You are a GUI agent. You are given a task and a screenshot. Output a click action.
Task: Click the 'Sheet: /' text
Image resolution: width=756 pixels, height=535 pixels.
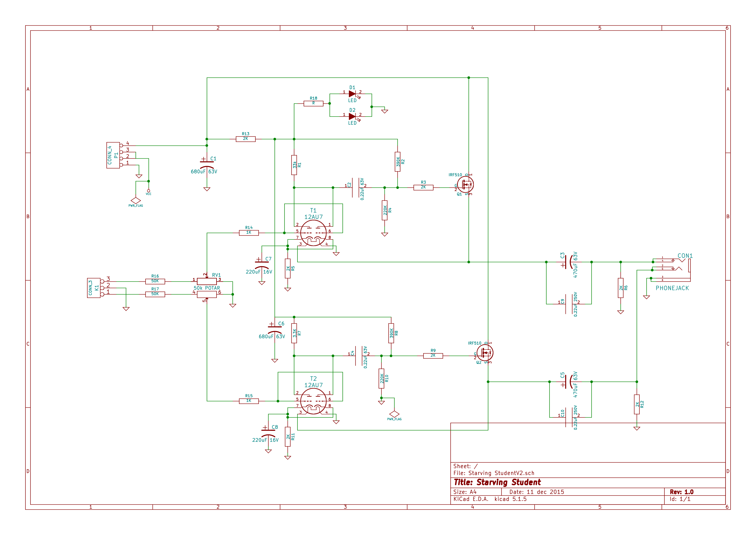coord(465,467)
